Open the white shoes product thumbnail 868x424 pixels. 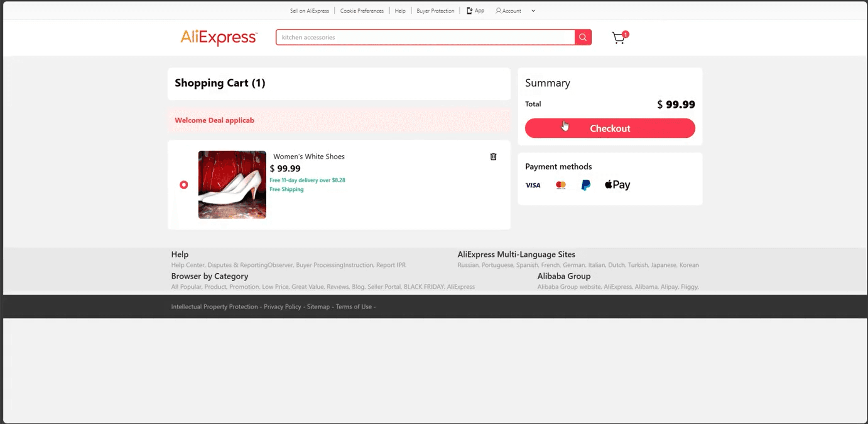(232, 185)
